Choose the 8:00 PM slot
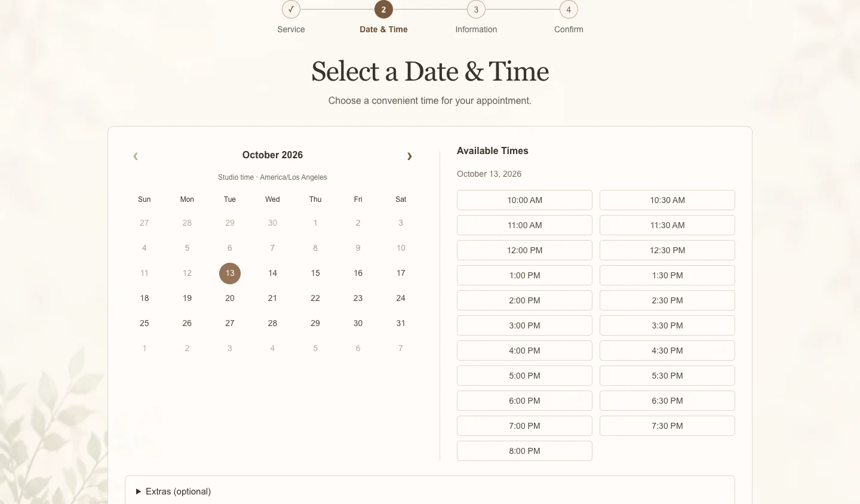This screenshot has width=860, height=504. pyautogui.click(x=524, y=451)
